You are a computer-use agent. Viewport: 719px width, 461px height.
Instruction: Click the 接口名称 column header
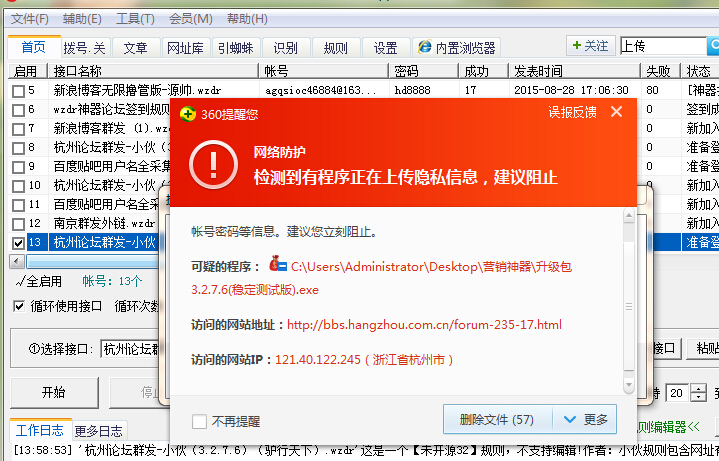[154, 71]
